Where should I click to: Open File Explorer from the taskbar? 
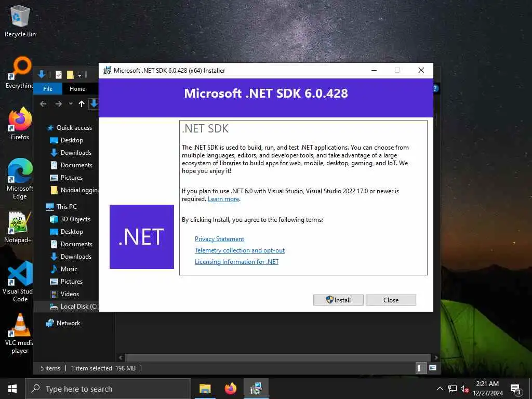205,389
